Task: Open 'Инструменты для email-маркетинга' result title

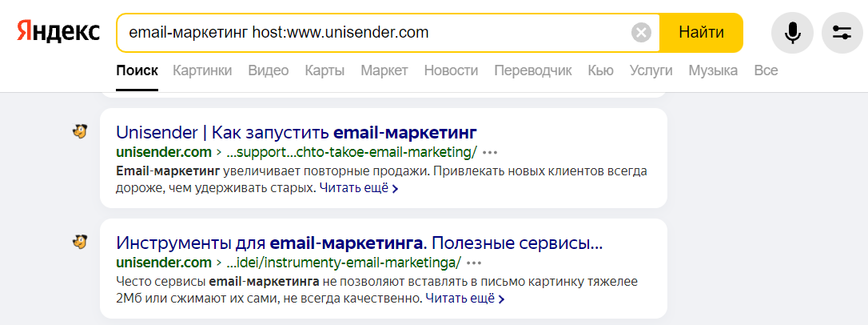Action: click(359, 243)
